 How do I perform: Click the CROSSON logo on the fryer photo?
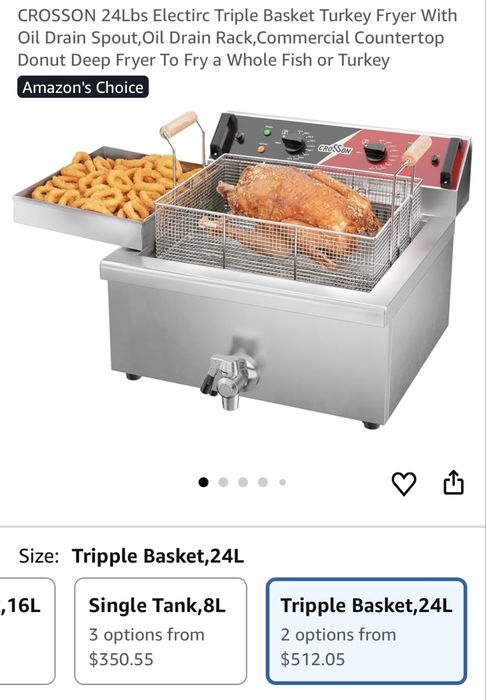tap(335, 149)
